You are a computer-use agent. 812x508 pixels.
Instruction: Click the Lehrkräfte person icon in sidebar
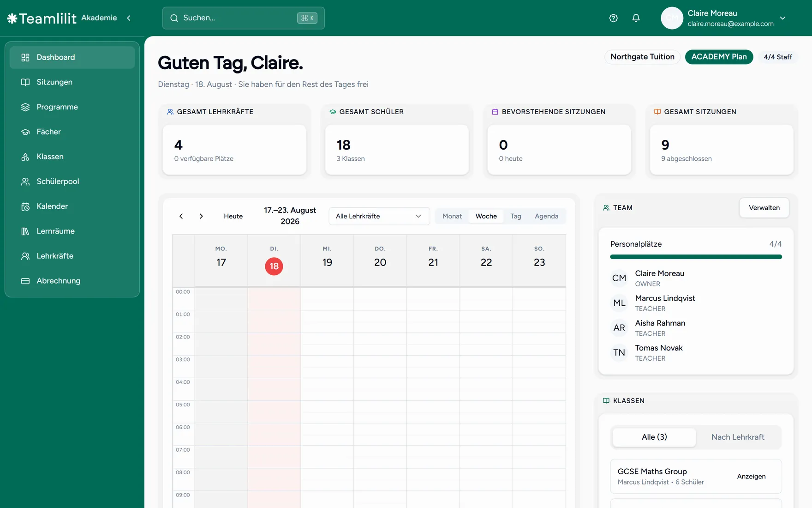point(25,256)
